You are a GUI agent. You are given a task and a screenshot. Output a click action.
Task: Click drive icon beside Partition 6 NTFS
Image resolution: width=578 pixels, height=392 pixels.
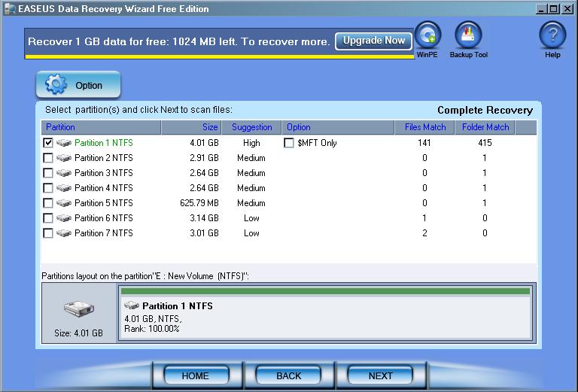pyautogui.click(x=64, y=218)
